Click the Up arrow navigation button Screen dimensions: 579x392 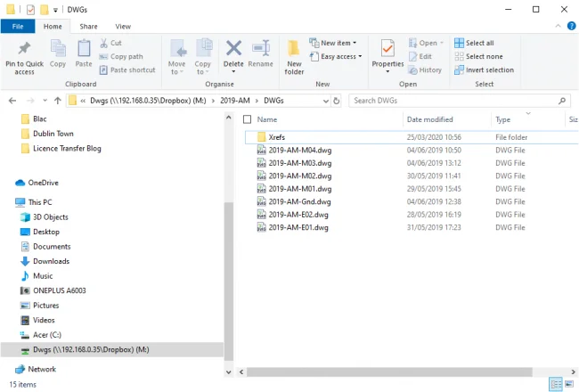57,101
